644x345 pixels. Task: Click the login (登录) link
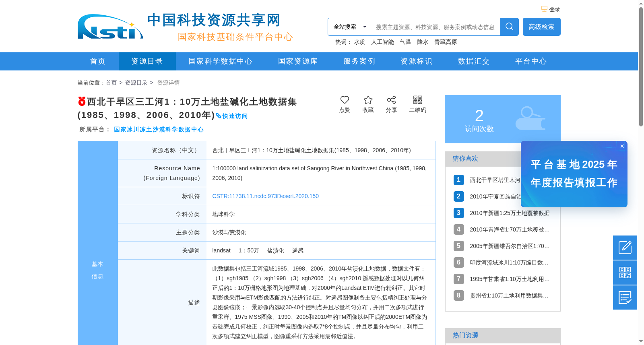554,9
